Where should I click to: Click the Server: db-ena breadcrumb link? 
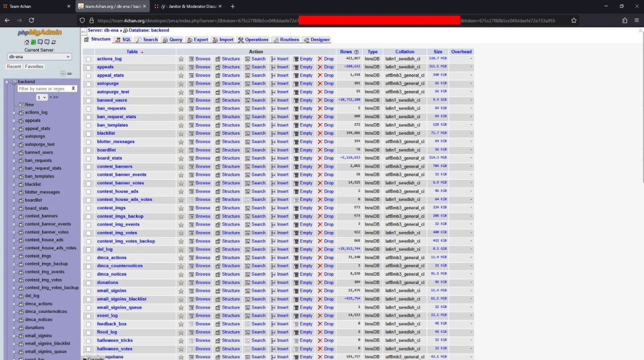(103, 31)
